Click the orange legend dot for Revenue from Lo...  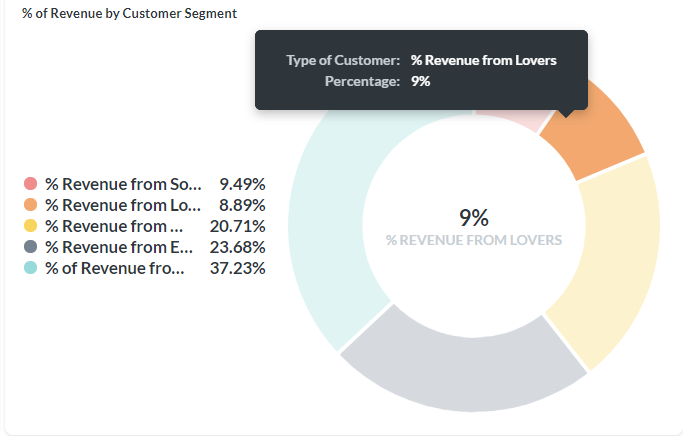point(30,205)
